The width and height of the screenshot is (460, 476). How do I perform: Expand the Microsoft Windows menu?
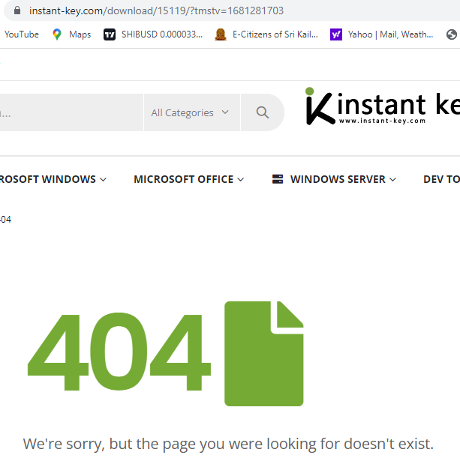pos(53,179)
